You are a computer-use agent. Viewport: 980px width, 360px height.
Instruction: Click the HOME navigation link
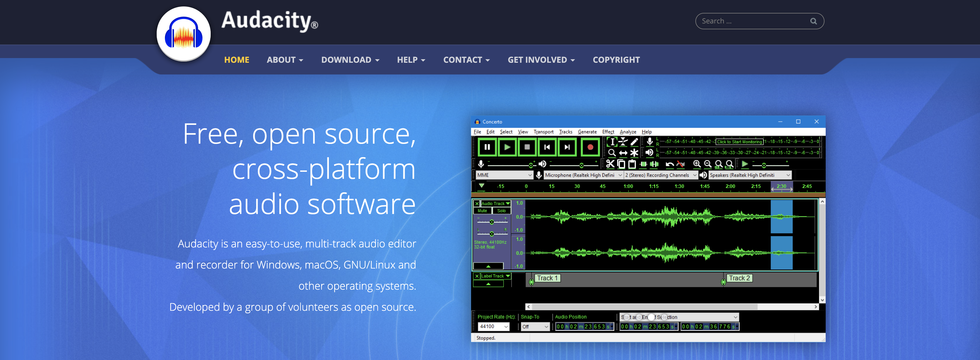[x=236, y=60]
